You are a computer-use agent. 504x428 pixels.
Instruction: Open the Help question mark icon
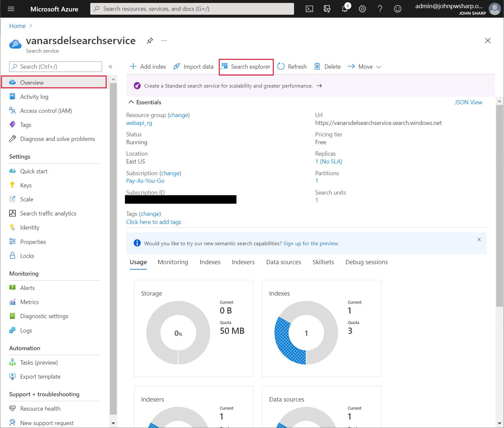380,9
